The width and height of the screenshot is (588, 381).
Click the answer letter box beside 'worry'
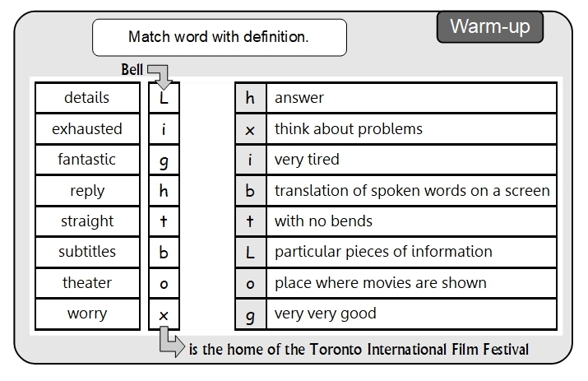click(x=164, y=314)
